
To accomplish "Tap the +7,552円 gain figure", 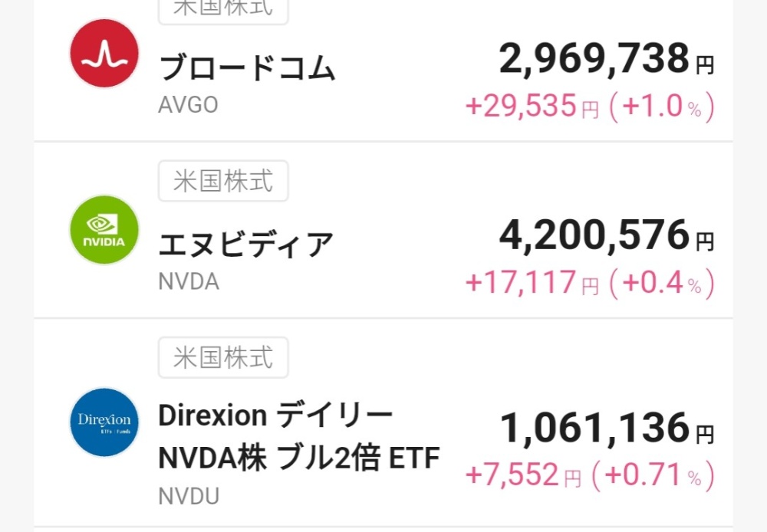I will coord(523,475).
